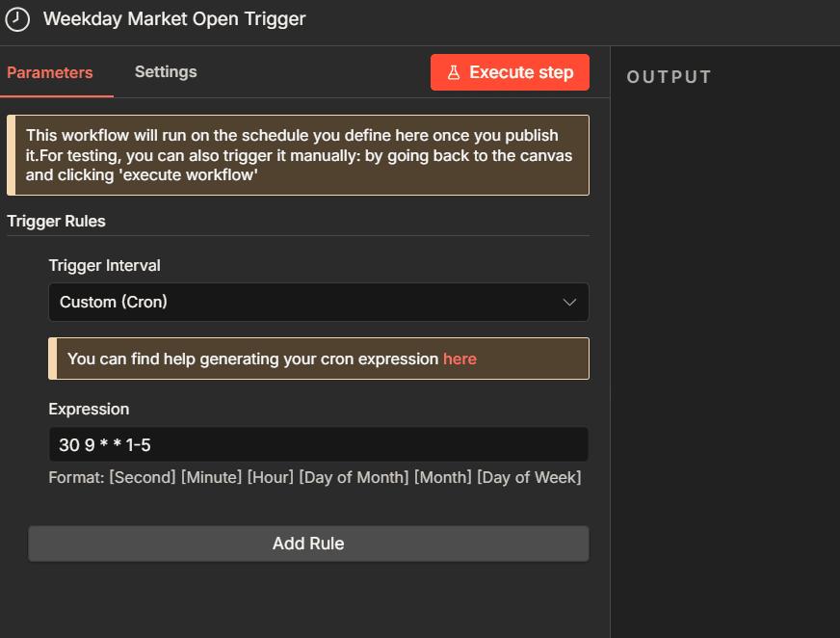Click the clock icon beside the node title
Image resolution: width=840 pixels, height=638 pixels.
click(x=17, y=19)
